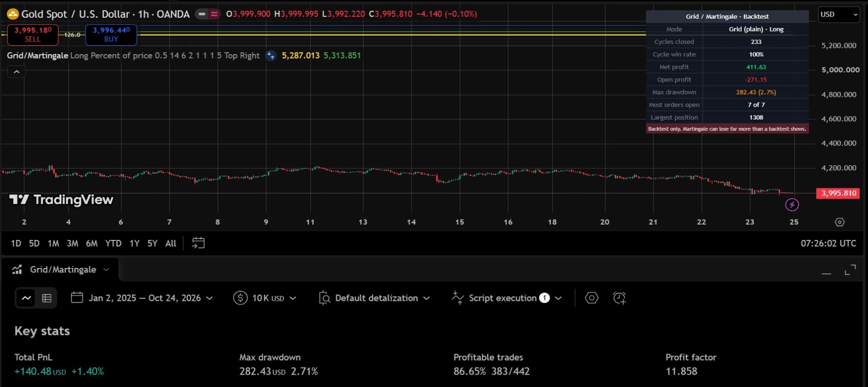The image size is (868, 387).
Task: Switch to table list view toggle
Action: pos(47,298)
